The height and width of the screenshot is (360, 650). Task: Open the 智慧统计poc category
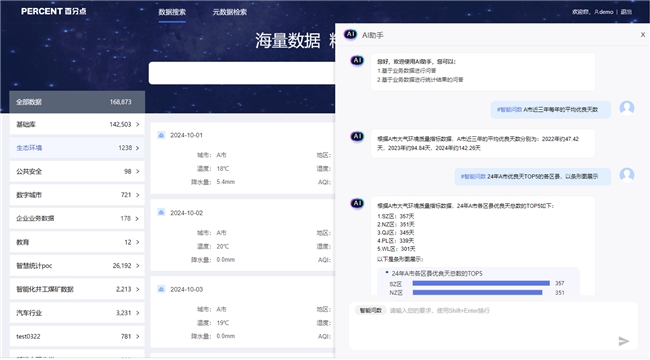(77, 265)
